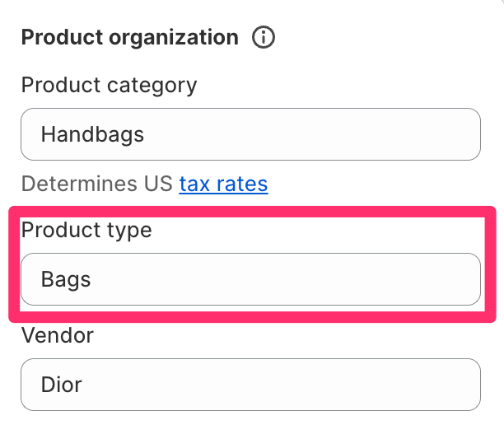
Task: Select the Vendor input field
Action: [x=250, y=385]
